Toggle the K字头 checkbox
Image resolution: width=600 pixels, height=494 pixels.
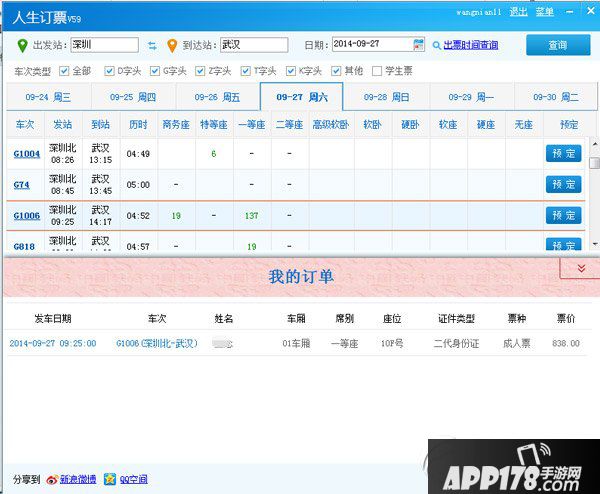(x=290, y=71)
